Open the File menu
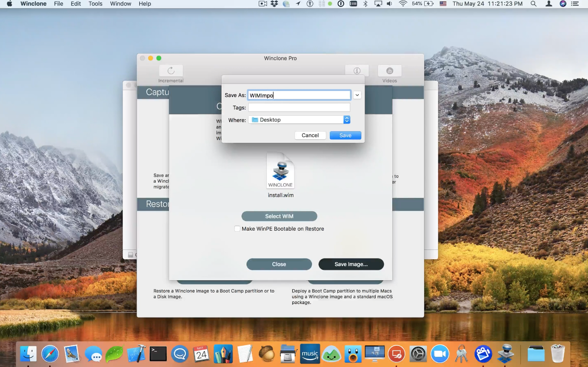 point(59,4)
